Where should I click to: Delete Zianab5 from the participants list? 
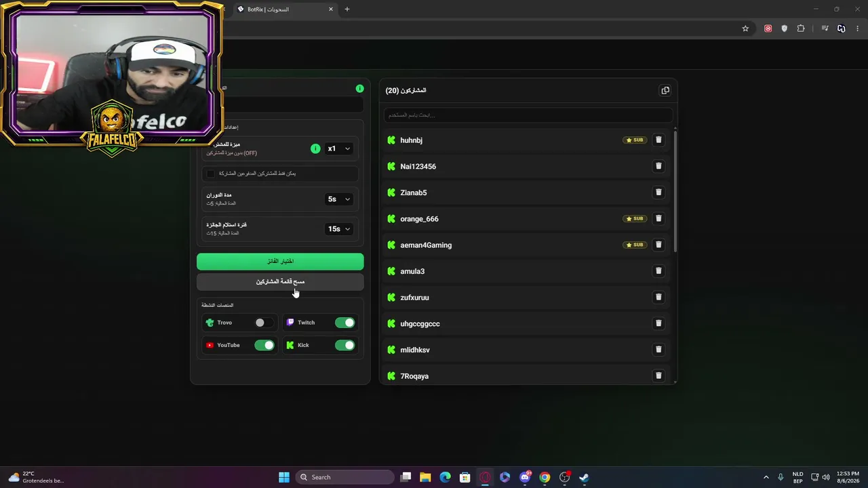point(658,192)
